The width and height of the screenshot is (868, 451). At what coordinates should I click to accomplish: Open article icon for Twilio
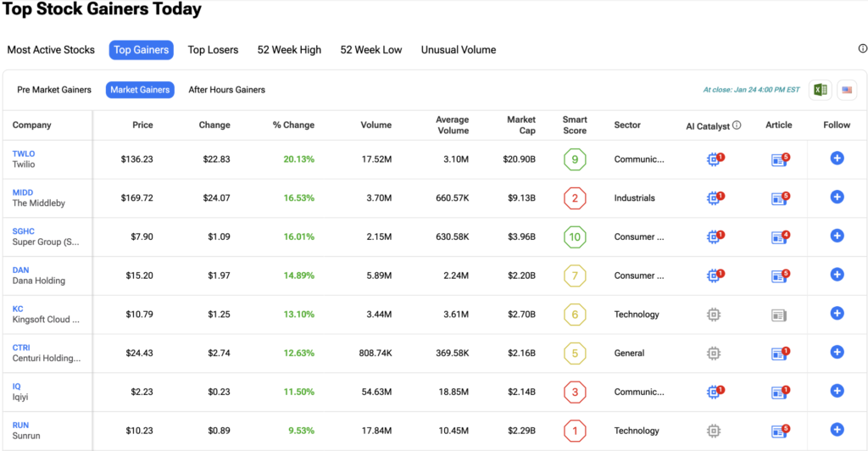780,160
